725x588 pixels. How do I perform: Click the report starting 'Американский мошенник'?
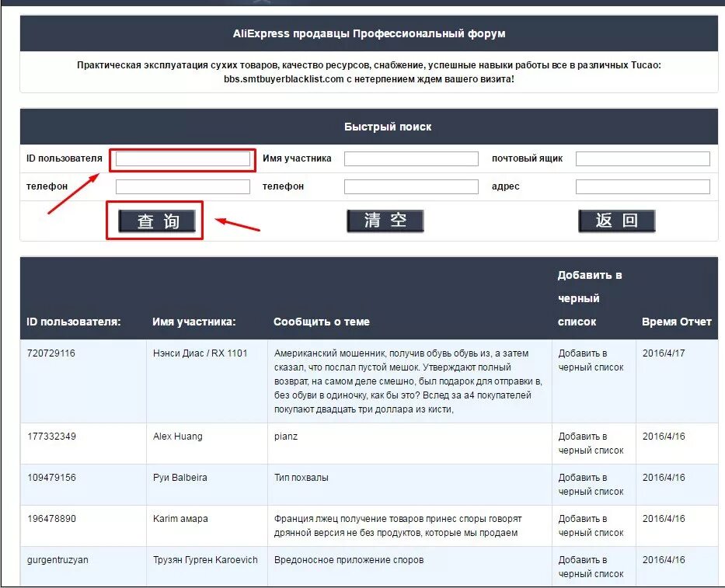pos(408,381)
